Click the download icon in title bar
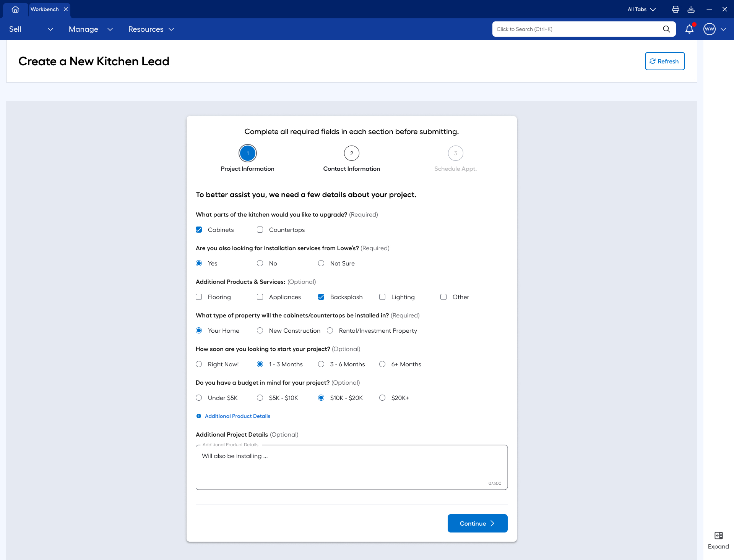This screenshot has height=560, width=734. (691, 9)
